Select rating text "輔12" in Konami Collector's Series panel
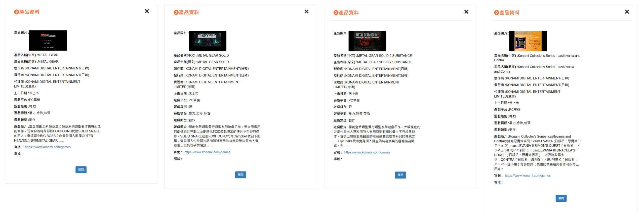The image size is (644, 218). [512, 116]
